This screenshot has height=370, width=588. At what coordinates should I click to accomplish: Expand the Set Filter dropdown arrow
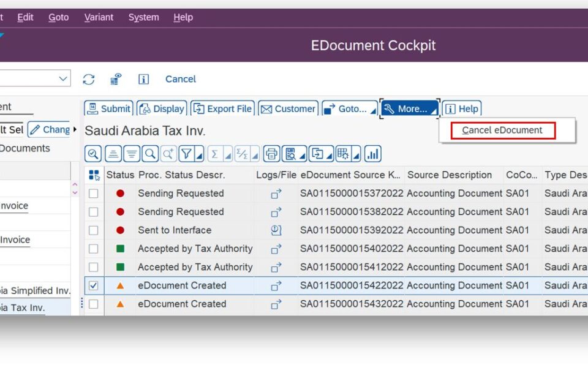(x=200, y=155)
